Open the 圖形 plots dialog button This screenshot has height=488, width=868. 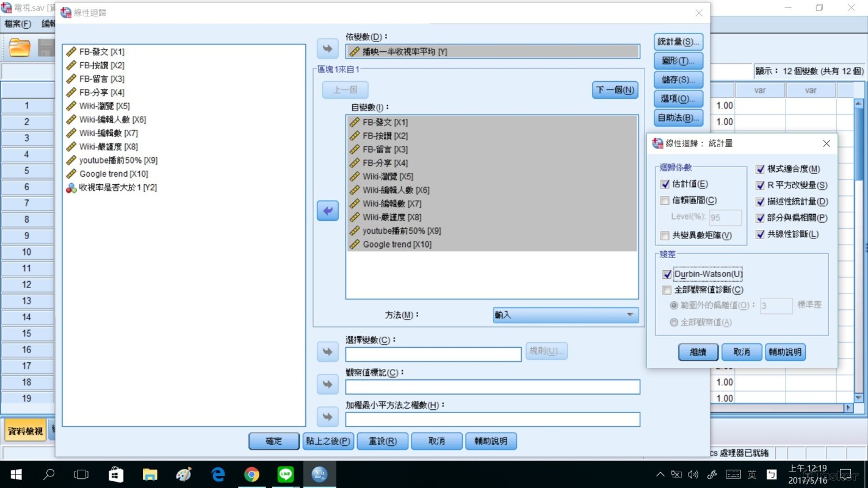(x=678, y=61)
